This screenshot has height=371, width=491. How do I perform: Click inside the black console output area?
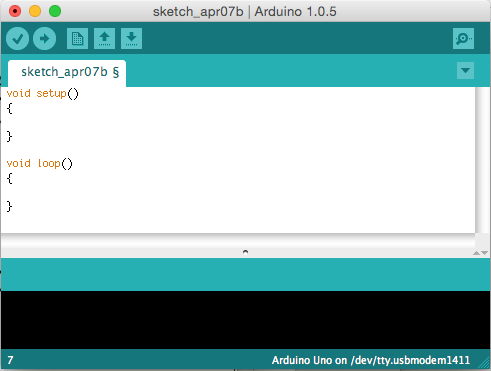(245, 320)
